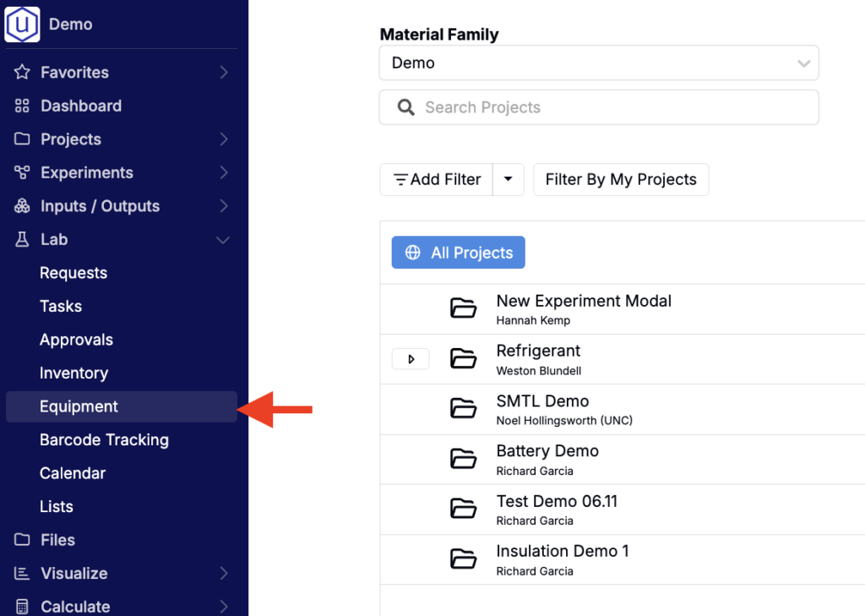The width and height of the screenshot is (865, 616).
Task: Click the Favorites star icon
Action: (x=22, y=73)
